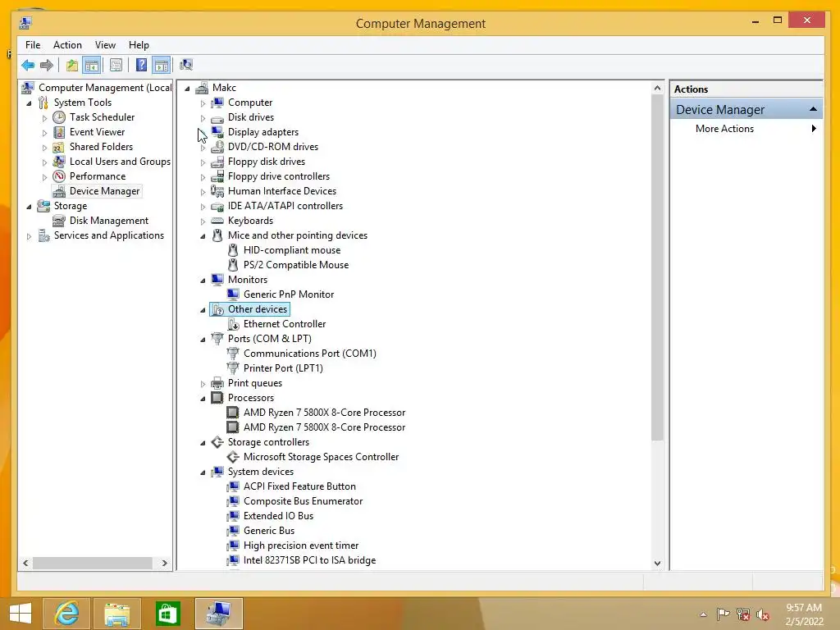840x630 pixels.
Task: Collapse the System Tools node
Action: click(x=29, y=103)
